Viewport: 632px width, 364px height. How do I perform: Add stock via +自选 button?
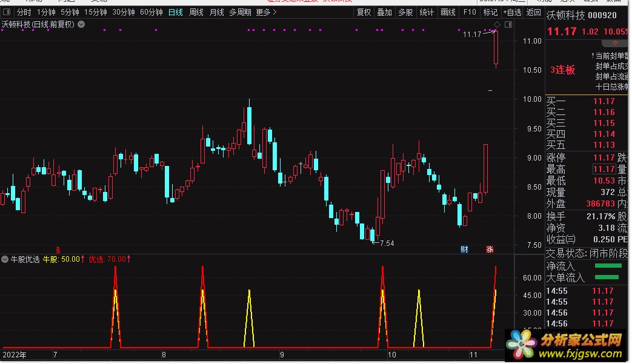(x=512, y=12)
